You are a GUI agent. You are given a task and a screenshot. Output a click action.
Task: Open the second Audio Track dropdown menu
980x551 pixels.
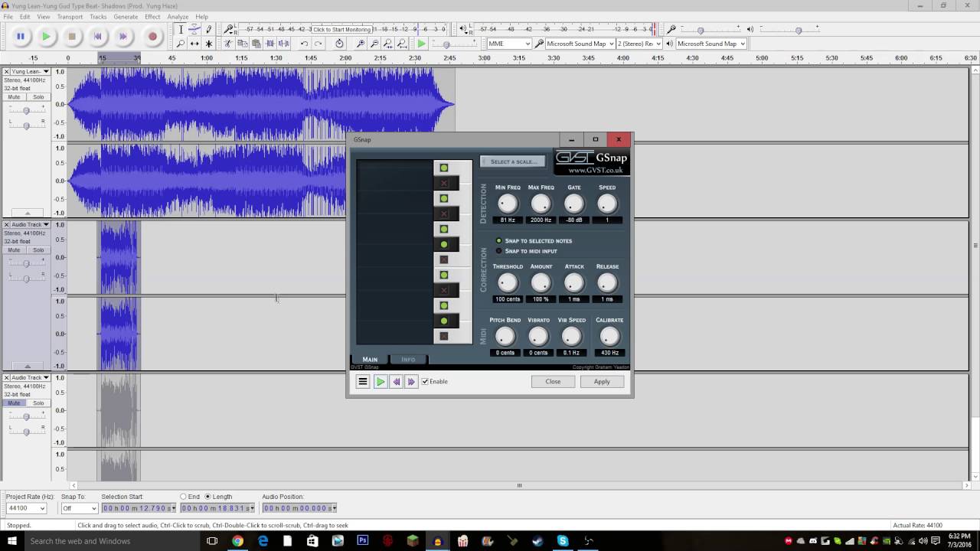tap(46, 225)
